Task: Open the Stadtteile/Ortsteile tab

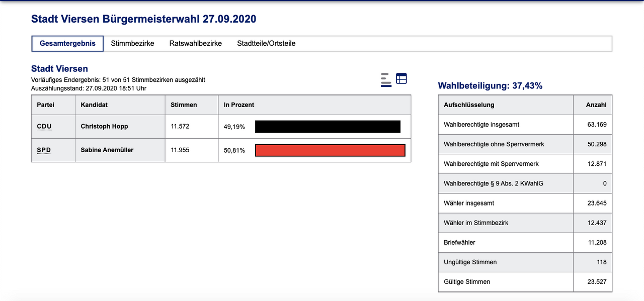Action: point(266,43)
